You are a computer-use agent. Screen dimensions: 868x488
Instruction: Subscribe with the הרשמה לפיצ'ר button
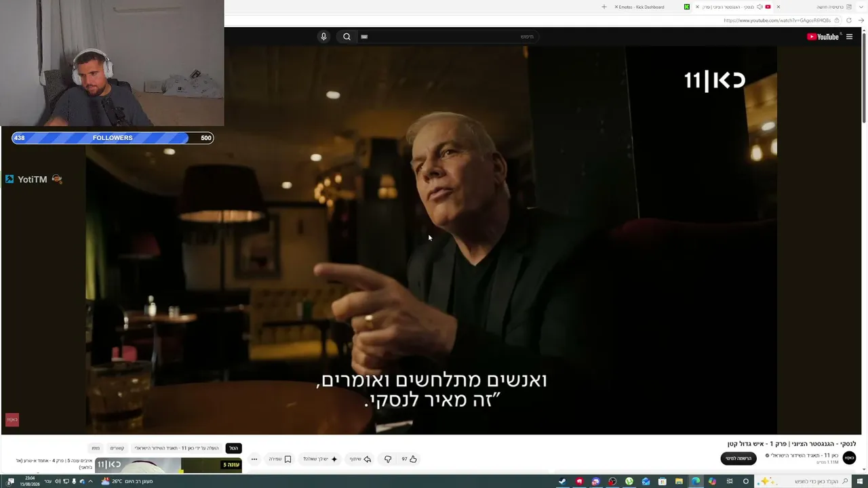point(738,459)
